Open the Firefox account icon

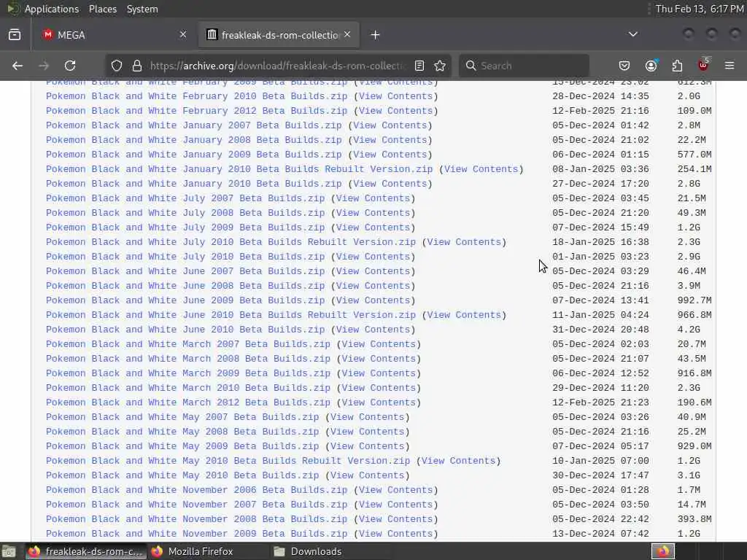[x=651, y=66]
